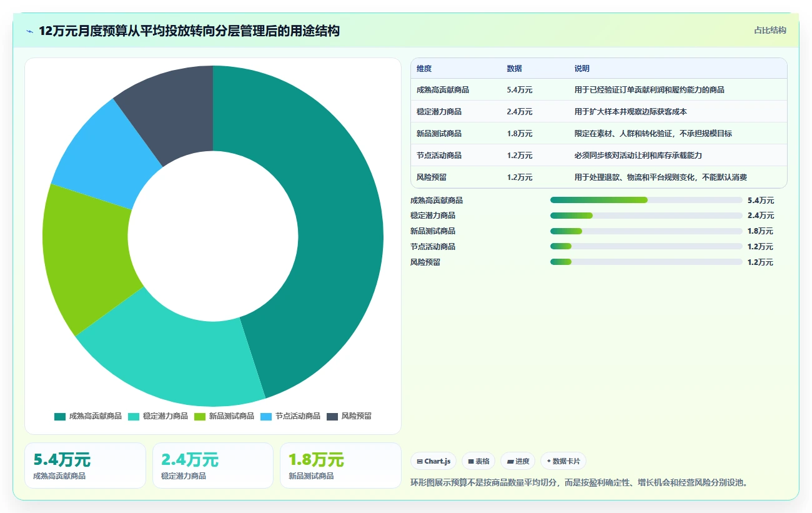Screen dimensions: 812x513
Task: Click the 节点活动商品 progress bar
Action: pos(646,247)
